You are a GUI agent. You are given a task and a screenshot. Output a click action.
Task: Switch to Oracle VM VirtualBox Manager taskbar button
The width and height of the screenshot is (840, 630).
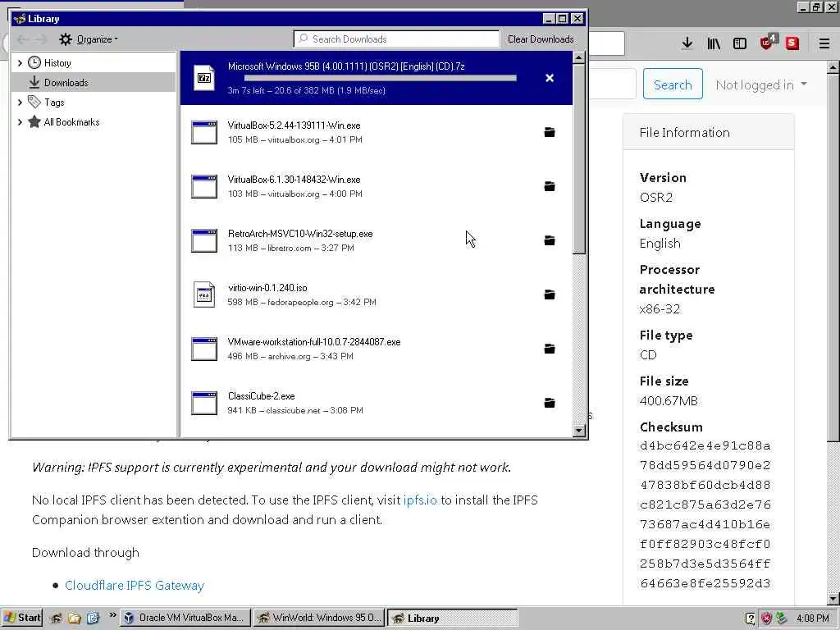185,618
